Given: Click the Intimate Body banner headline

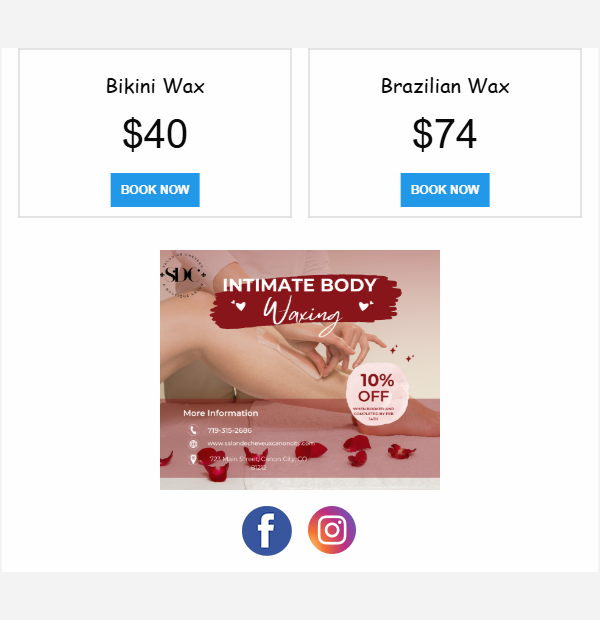Looking at the screenshot, I should [299, 285].
